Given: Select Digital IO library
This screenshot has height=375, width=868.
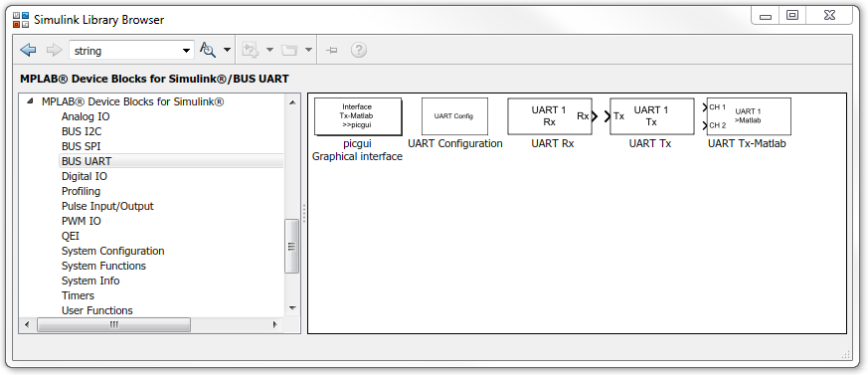Looking at the screenshot, I should (85, 176).
